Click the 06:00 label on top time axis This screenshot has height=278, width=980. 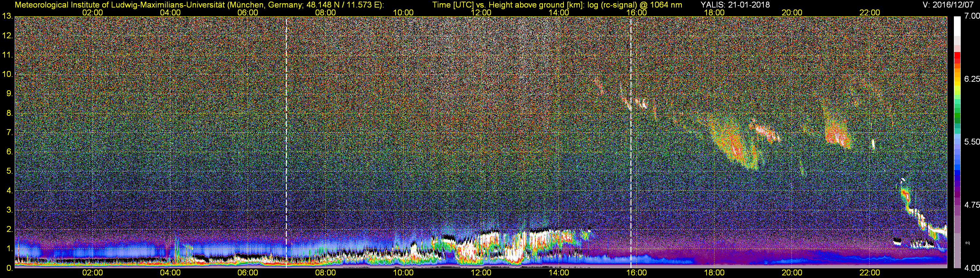(248, 12)
